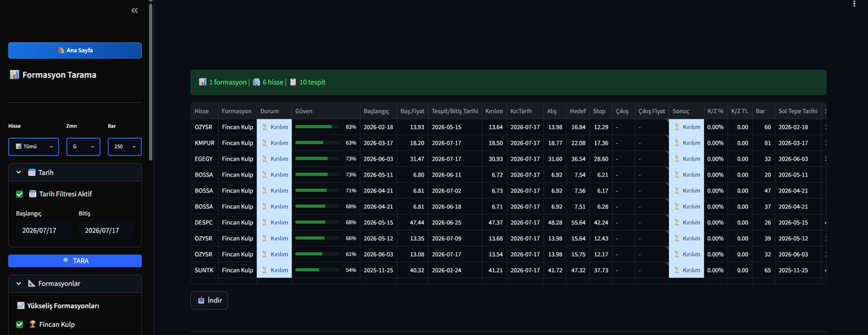868x335 pixels.
Task: Click the stop value 37.73 cell
Action: [x=600, y=271]
